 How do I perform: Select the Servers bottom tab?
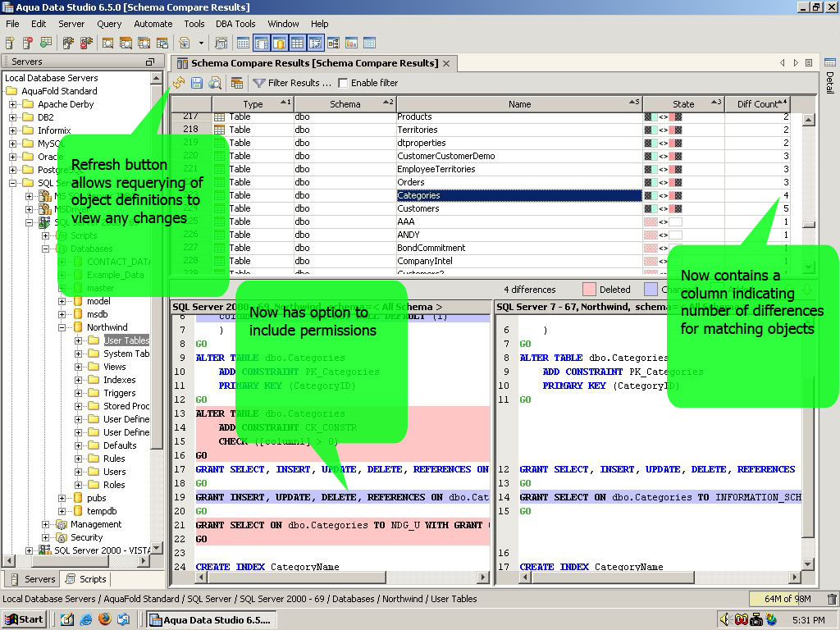click(x=33, y=579)
